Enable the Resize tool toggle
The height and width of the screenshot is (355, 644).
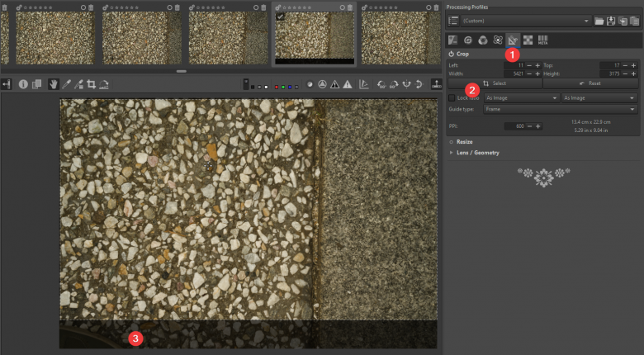(451, 142)
